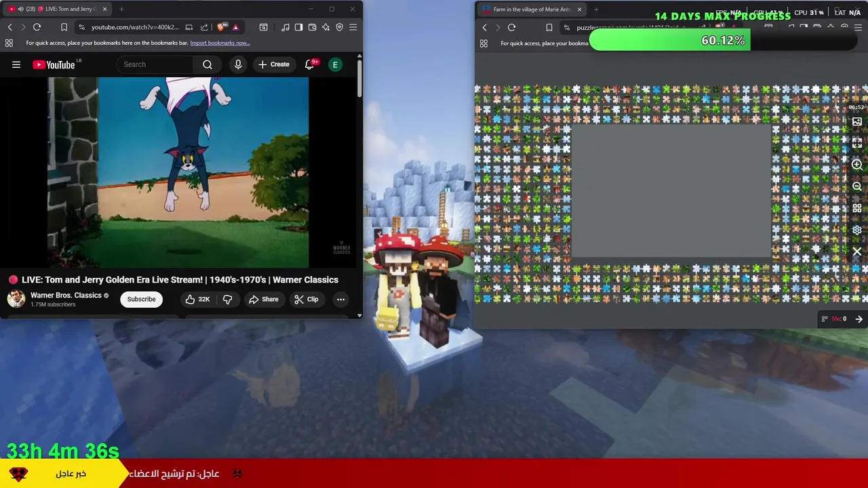Click the install app icon in address bar
The width and height of the screenshot is (868, 488).
click(x=189, y=27)
